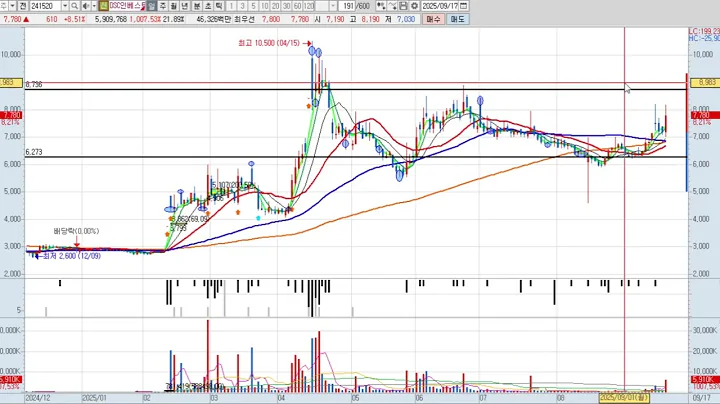Open the custom interval dropdown arrow
Viewport: 720px width, 404px height.
[333, 6]
